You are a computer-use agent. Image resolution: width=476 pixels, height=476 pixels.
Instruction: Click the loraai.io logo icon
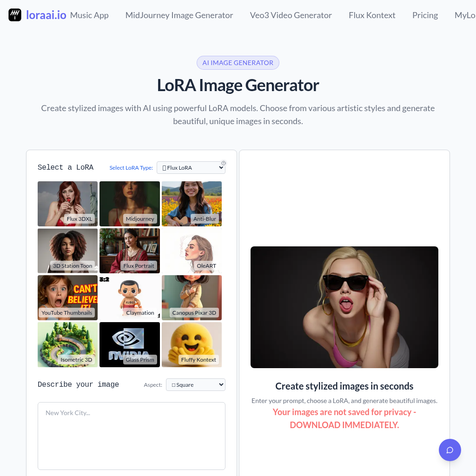(x=15, y=15)
